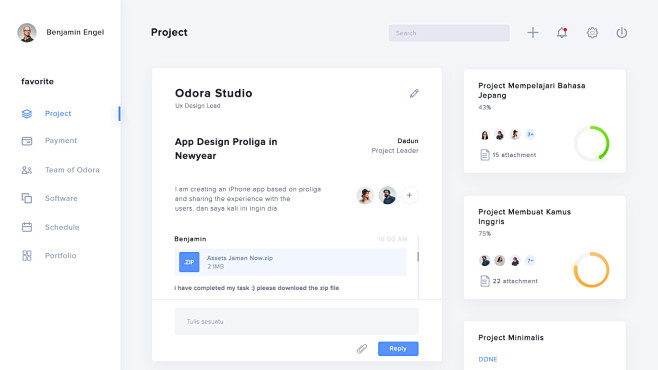Click the chat scrollbar handle
The image size is (658, 370).
click(x=418, y=256)
